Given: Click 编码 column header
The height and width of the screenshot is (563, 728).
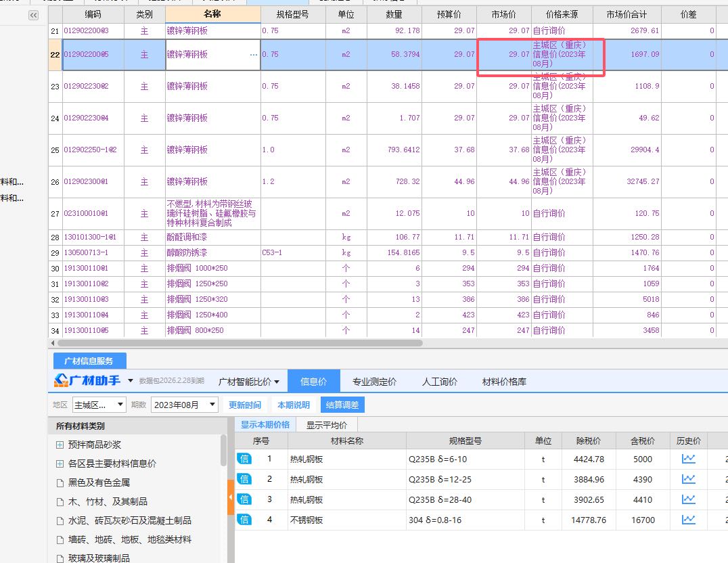Looking at the screenshot, I should pos(93,14).
